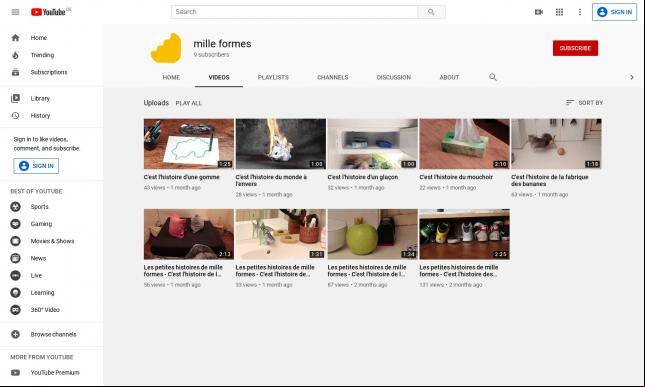Open the create video camera icon
The width and height of the screenshot is (645, 387).
click(538, 12)
